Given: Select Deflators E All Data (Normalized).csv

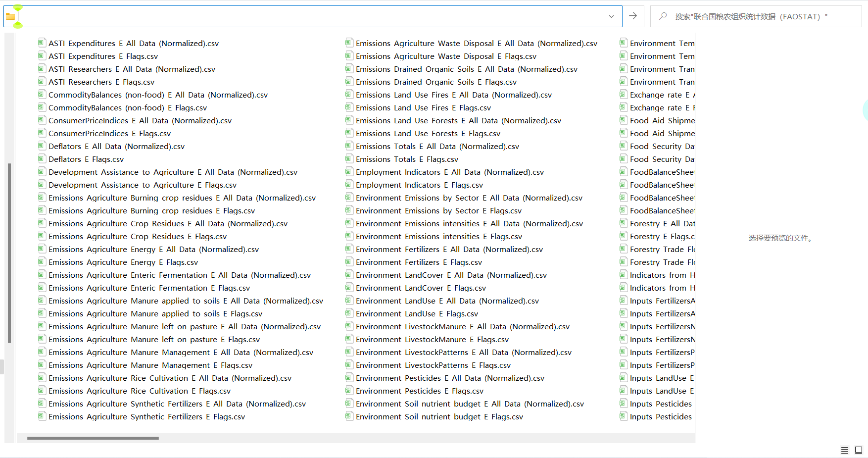Looking at the screenshot, I should pyautogui.click(x=117, y=147).
